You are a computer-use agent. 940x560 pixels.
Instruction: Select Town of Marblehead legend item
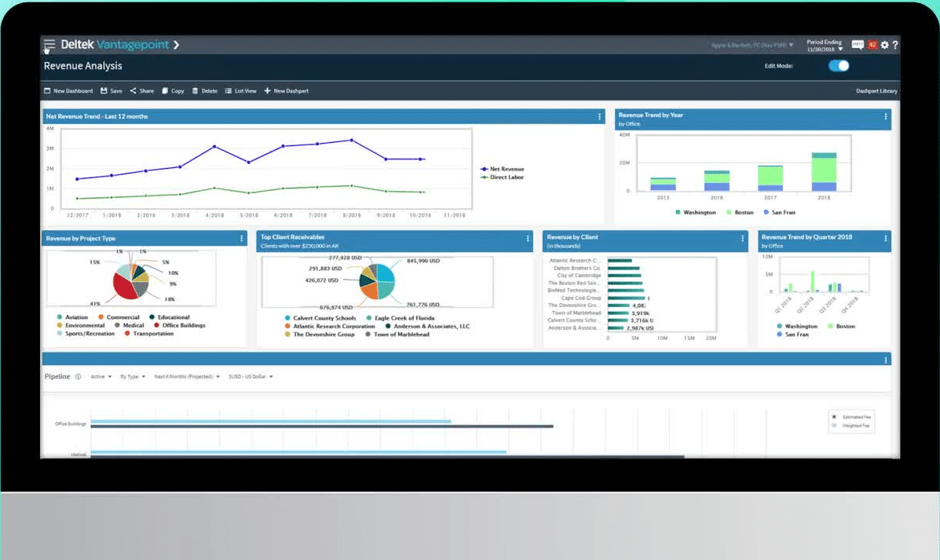point(397,335)
